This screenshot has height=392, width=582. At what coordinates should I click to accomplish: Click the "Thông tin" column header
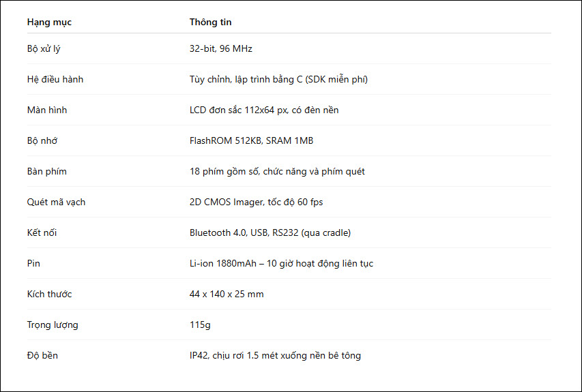tap(210, 22)
